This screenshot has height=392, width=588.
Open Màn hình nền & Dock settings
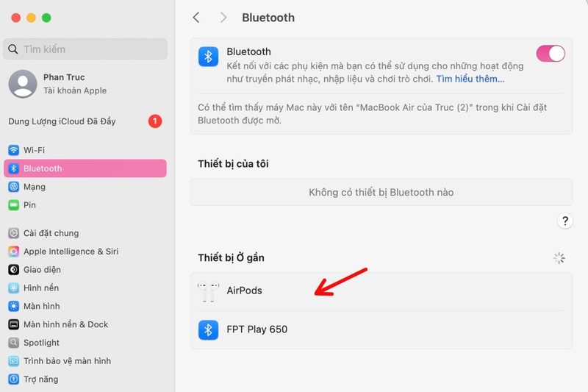[85, 324]
